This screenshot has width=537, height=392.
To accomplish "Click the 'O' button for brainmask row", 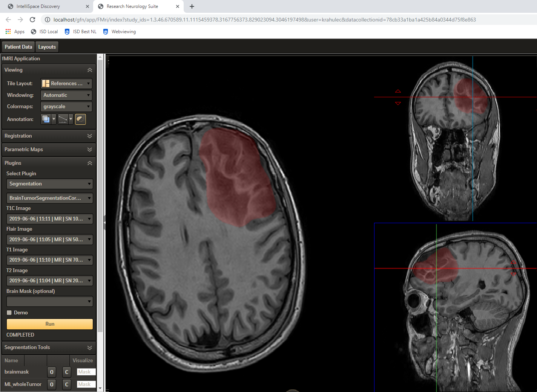I will pos(52,372).
